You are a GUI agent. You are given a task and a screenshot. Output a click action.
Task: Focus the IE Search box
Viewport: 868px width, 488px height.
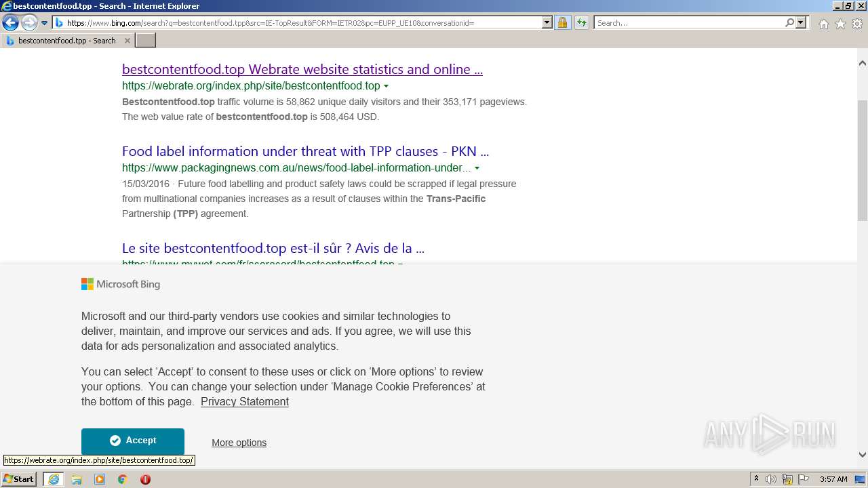coord(689,23)
